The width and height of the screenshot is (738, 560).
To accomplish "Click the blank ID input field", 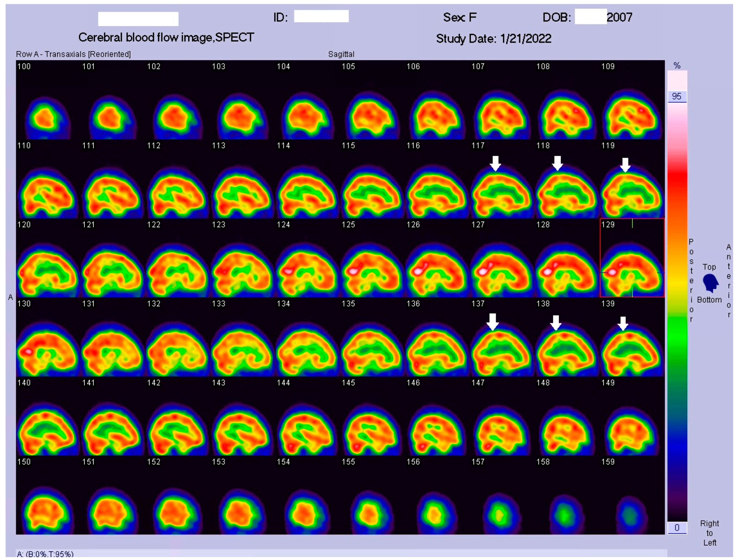I will point(321,16).
